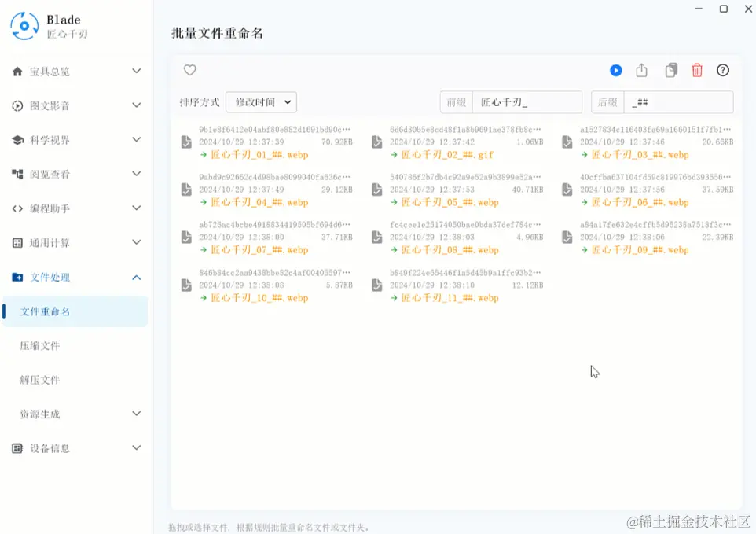Click the 匠心千刃_11_##.webp new name link
The height and width of the screenshot is (534, 756).
450,298
